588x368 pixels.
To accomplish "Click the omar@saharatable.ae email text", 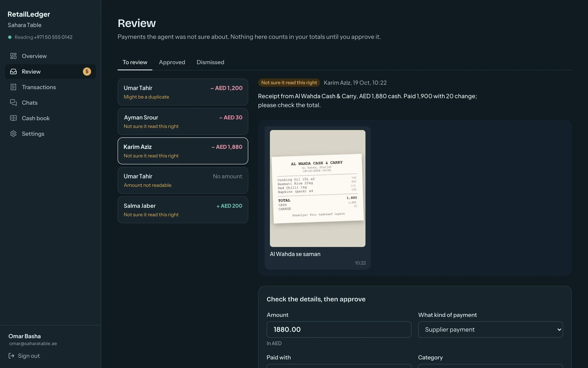I will [33, 343].
